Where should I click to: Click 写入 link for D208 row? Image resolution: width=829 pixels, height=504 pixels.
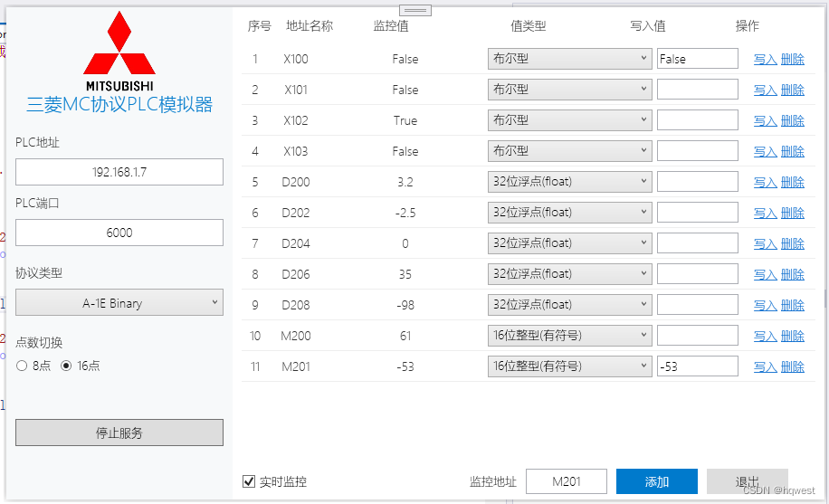click(765, 305)
